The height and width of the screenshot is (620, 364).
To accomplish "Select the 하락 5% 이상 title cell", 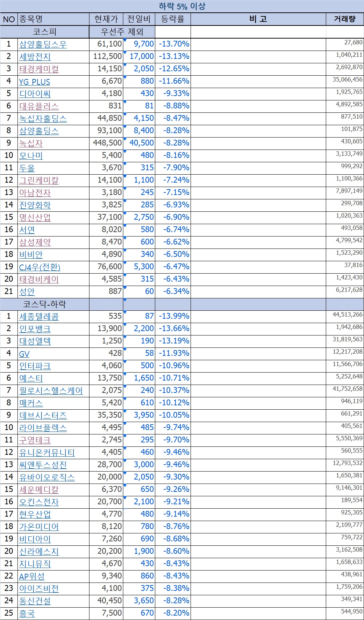I will (x=182, y=7).
